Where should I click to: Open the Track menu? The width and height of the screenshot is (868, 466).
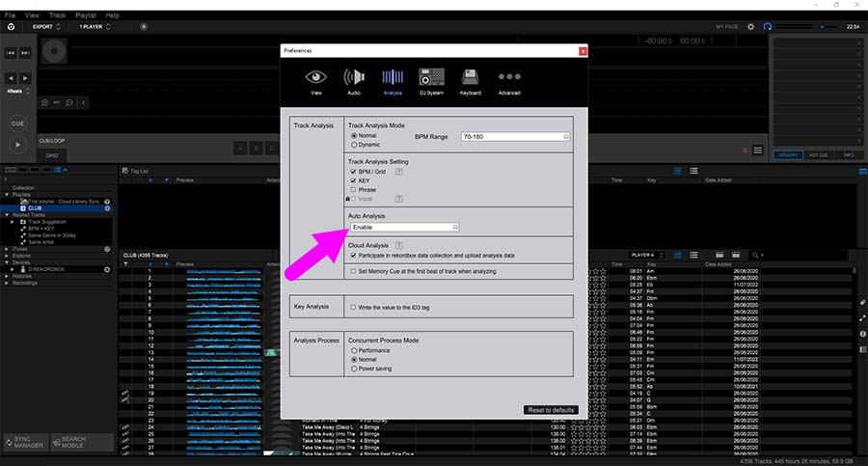(x=57, y=15)
